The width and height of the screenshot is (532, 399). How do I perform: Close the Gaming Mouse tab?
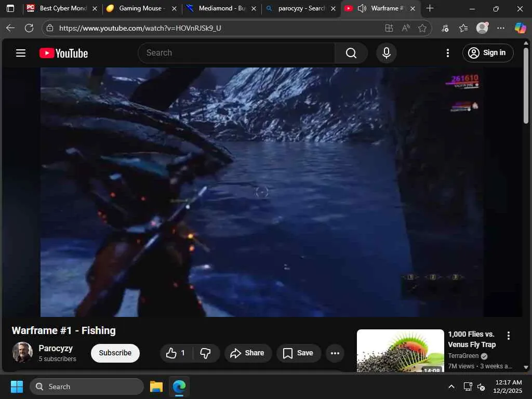[174, 8]
